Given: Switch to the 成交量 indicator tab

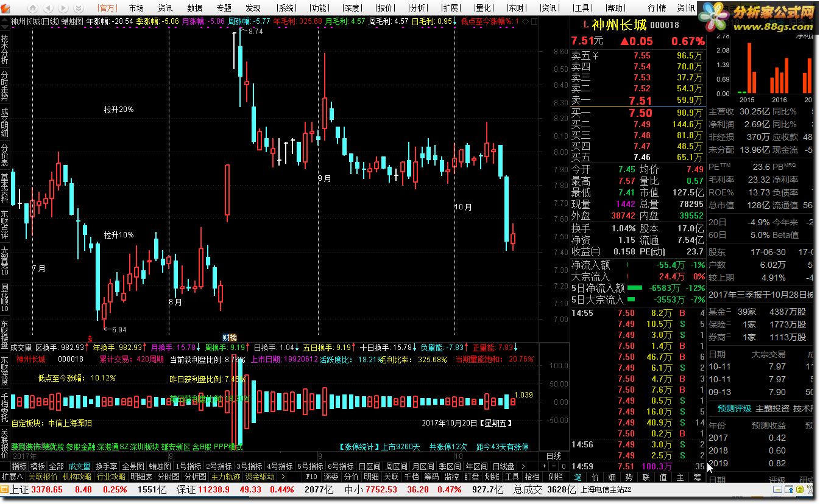Looking at the screenshot, I should [x=79, y=466].
